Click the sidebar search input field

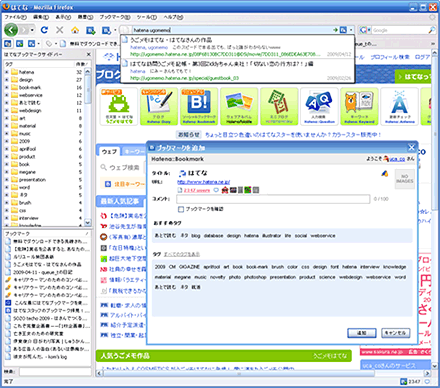coord(55,372)
